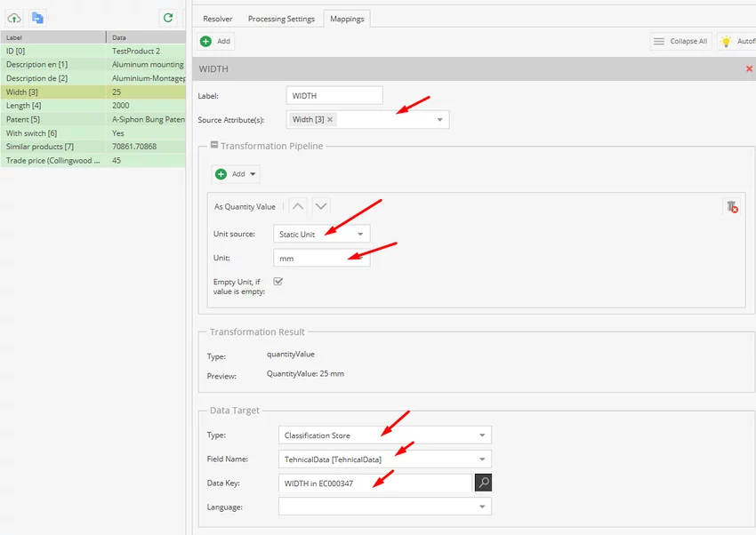Viewport: 756px width, 535px height.
Task: Click the Data Key field WIDTH in EC000347
Action: coord(375,483)
